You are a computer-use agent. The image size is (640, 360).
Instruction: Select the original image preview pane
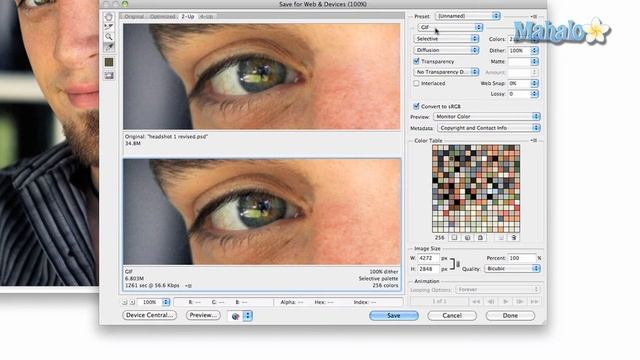262,77
